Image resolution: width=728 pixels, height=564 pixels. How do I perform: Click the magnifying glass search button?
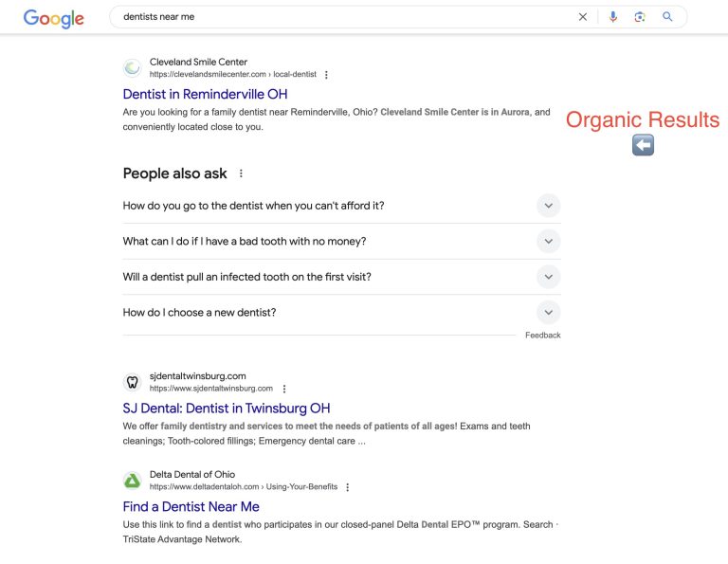(667, 17)
